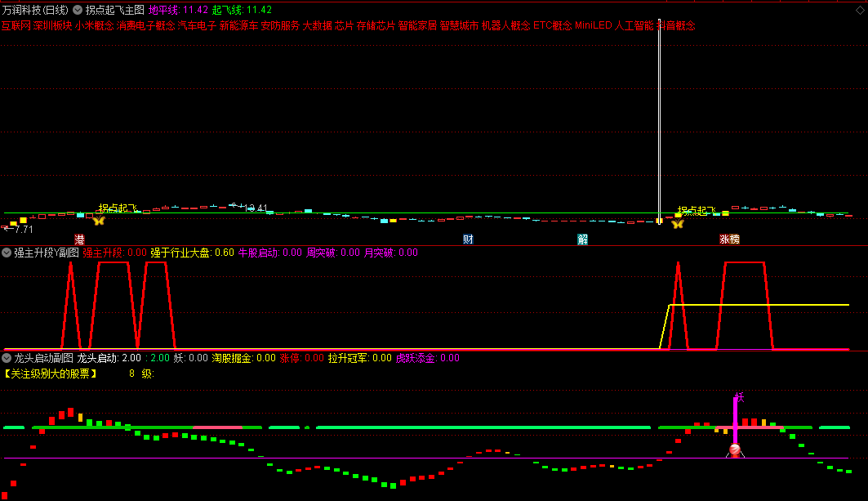Screen dimensions: 868x501
Task: Open the ETC概念 concept tag
Action: click(x=553, y=25)
